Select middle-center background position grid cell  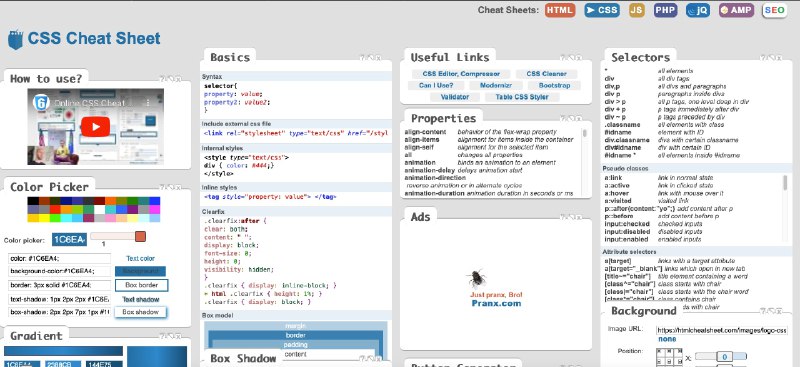tap(669, 362)
